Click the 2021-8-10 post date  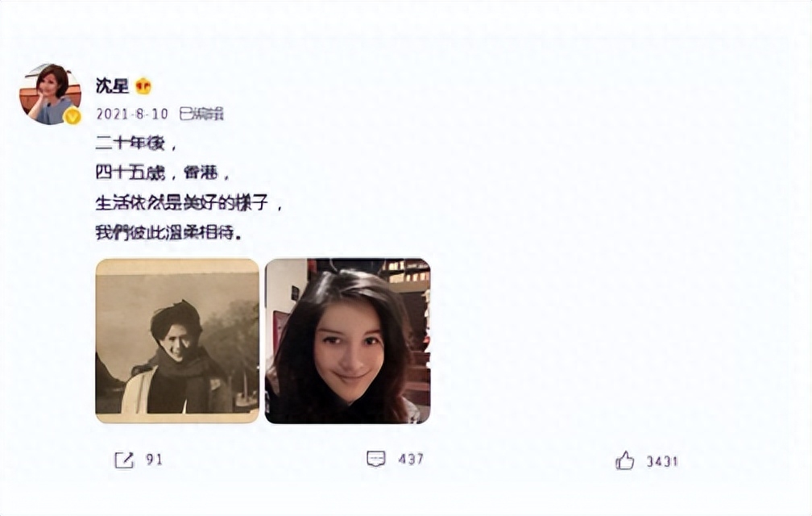(x=132, y=114)
